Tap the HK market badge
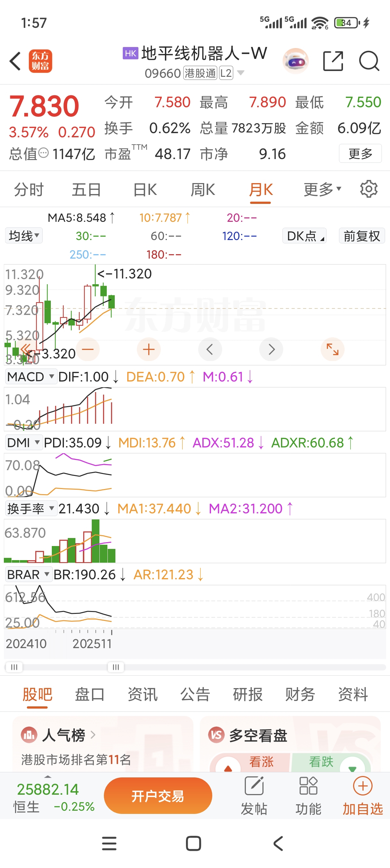The image size is (390, 868). pos(130,53)
